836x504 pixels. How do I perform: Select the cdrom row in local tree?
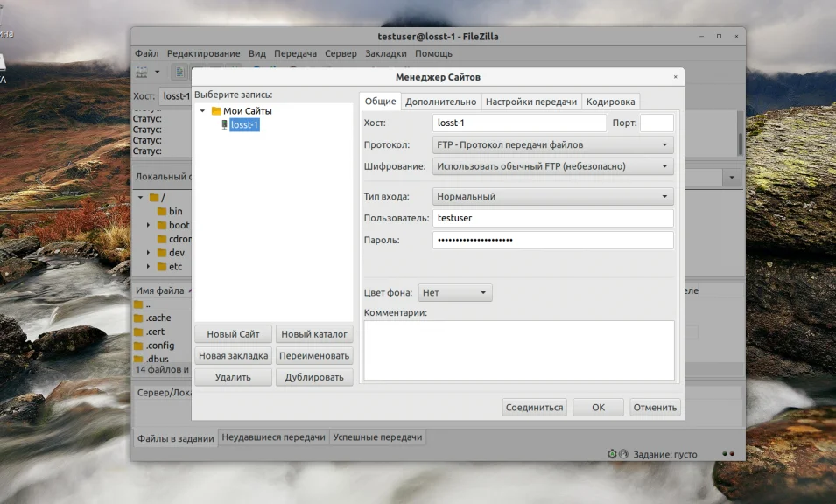[x=174, y=239]
